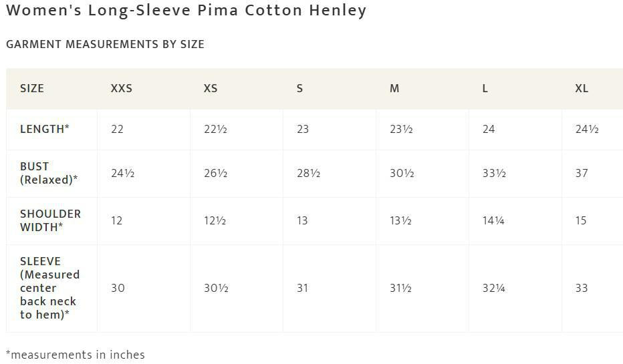Click the S size header
The width and height of the screenshot is (623, 364).
[300, 88]
